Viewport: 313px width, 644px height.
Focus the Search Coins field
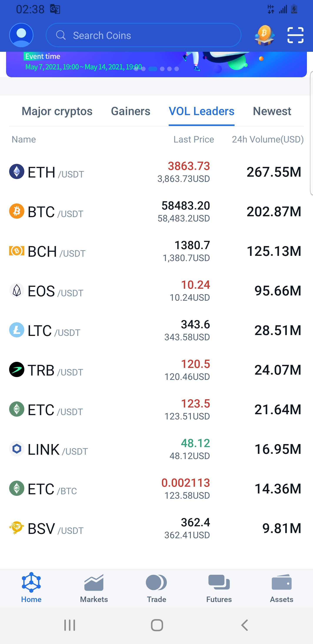click(143, 35)
